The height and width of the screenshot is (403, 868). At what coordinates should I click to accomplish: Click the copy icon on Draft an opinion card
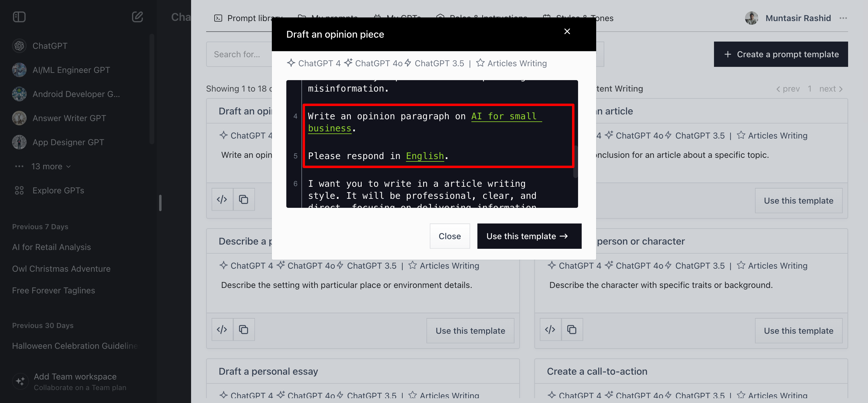pos(243,200)
